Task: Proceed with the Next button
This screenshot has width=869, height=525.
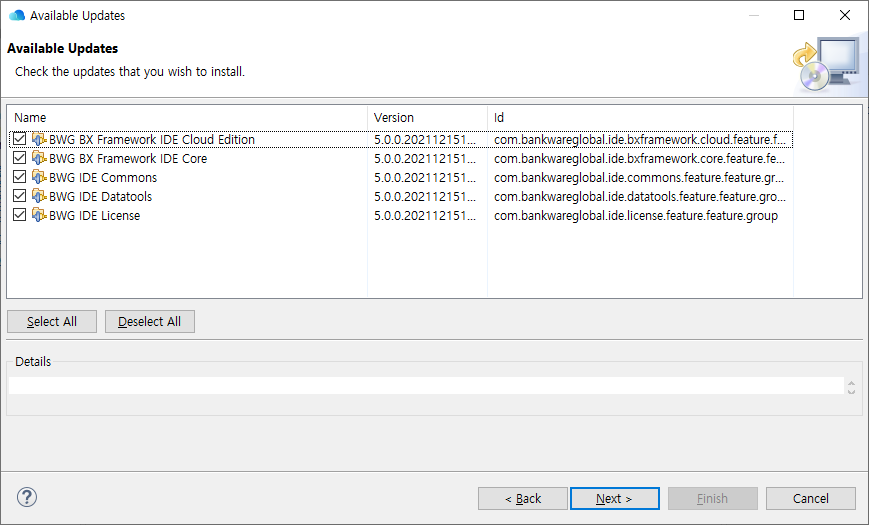Action: (614, 498)
